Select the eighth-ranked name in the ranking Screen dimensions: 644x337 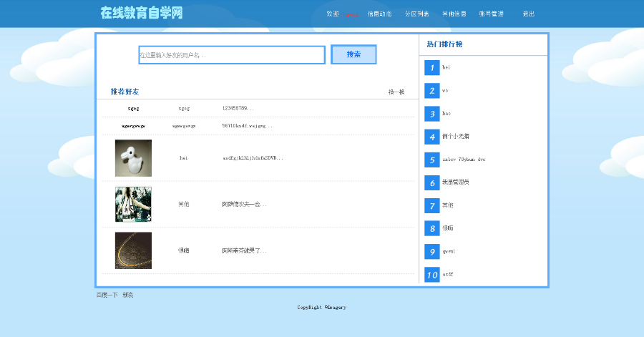448,228
